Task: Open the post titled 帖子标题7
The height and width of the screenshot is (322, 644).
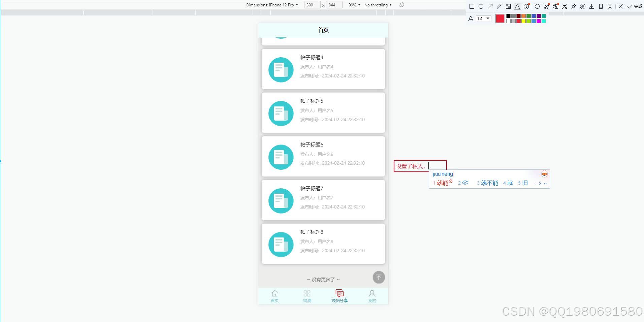Action: pos(323,200)
